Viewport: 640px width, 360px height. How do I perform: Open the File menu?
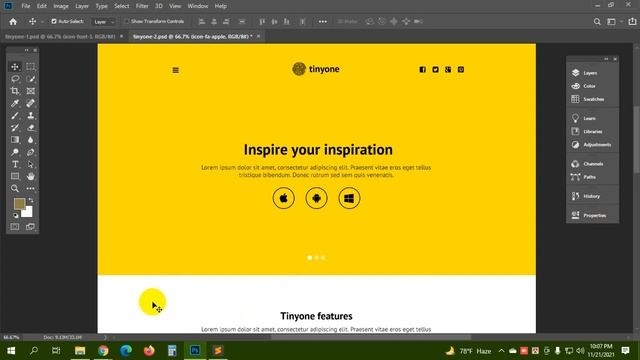pos(26,6)
